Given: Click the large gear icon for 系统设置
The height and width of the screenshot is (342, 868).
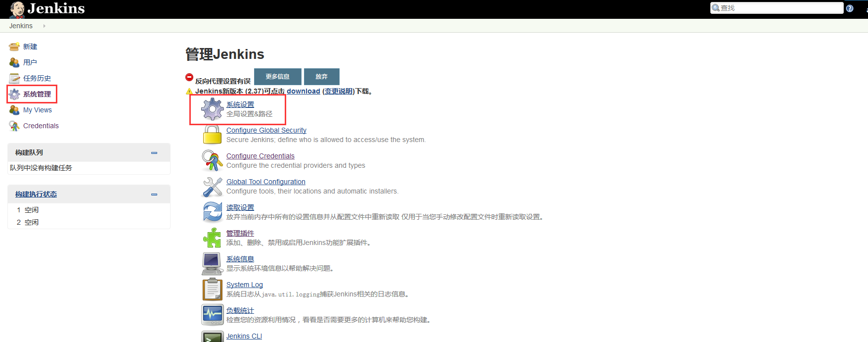Looking at the screenshot, I should 213,109.
